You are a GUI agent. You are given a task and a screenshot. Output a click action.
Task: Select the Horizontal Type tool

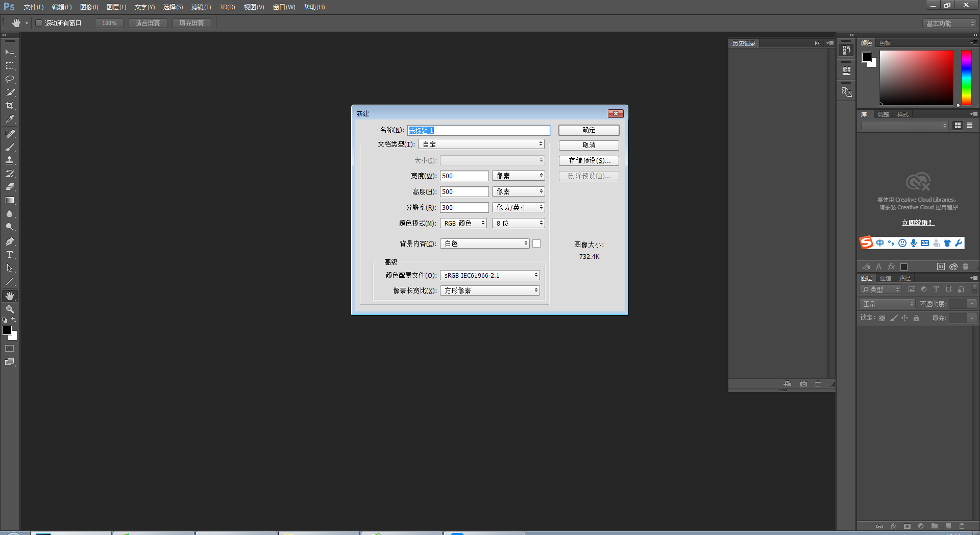[x=10, y=255]
